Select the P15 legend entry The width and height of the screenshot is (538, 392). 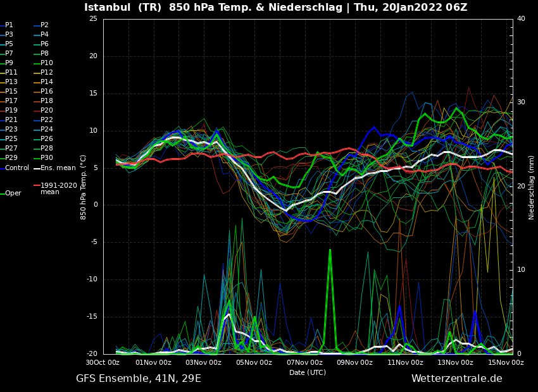pyautogui.click(x=9, y=92)
